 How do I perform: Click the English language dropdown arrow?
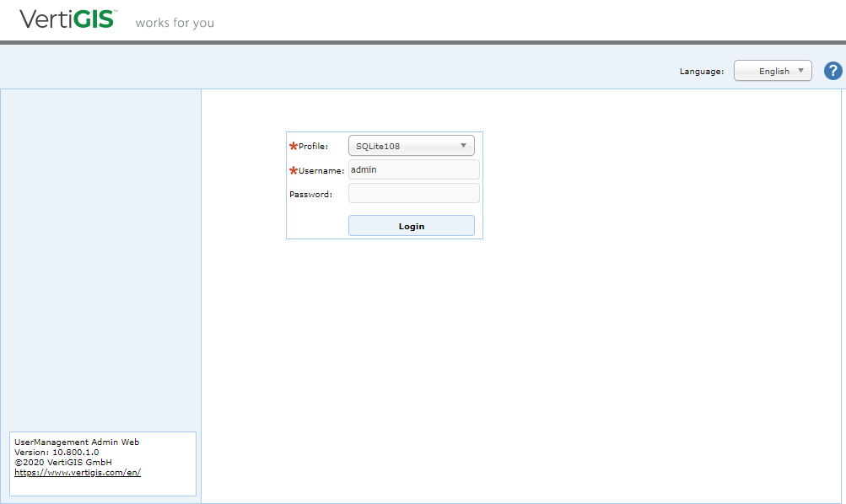click(x=800, y=71)
